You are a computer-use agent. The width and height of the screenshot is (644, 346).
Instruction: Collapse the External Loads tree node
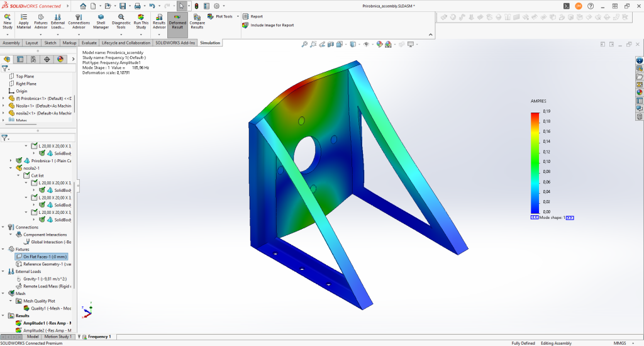(x=3, y=272)
